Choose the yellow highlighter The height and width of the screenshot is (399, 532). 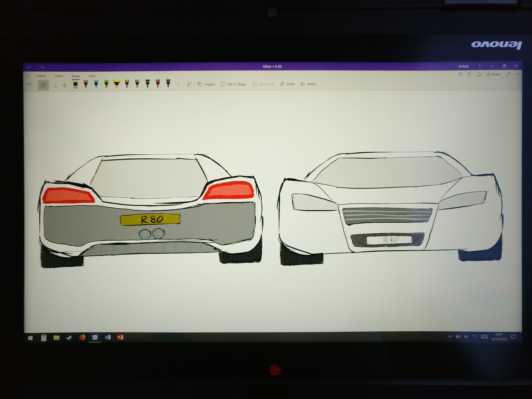pos(117,84)
